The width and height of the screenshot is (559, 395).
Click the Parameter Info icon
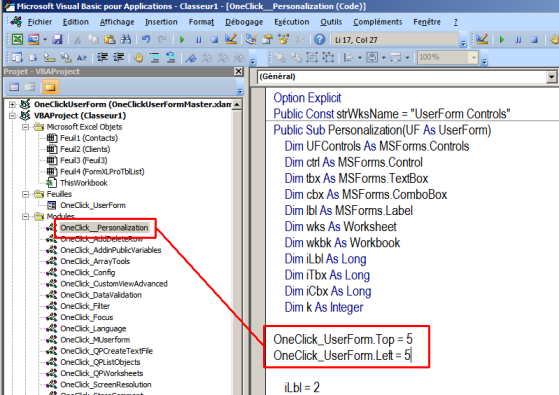66,57
